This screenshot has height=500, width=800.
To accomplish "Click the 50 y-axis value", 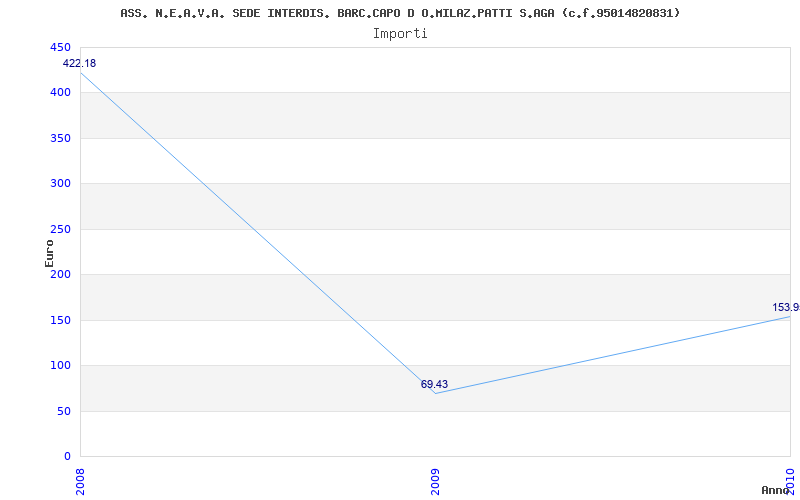I will pyautogui.click(x=63, y=411).
